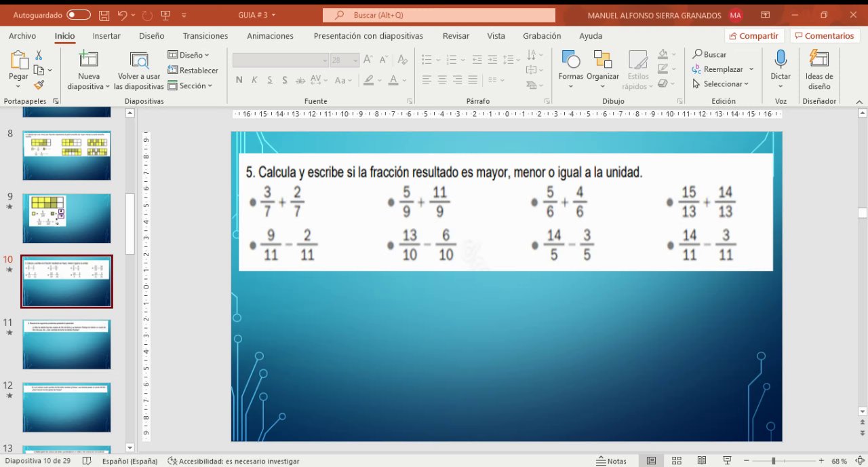Switch to the Insertar tab
This screenshot has height=467, width=868.
[106, 36]
